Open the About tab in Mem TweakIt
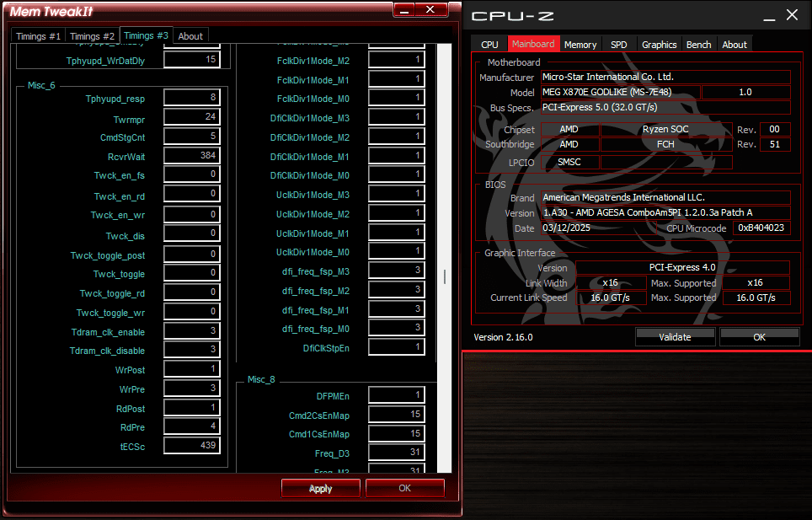Screen dimensions: 812x520 click(x=190, y=36)
